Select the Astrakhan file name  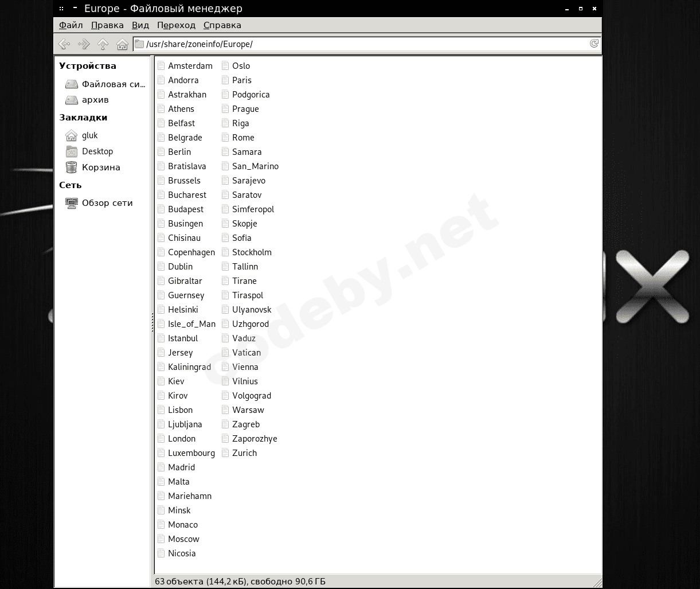pyautogui.click(x=187, y=95)
